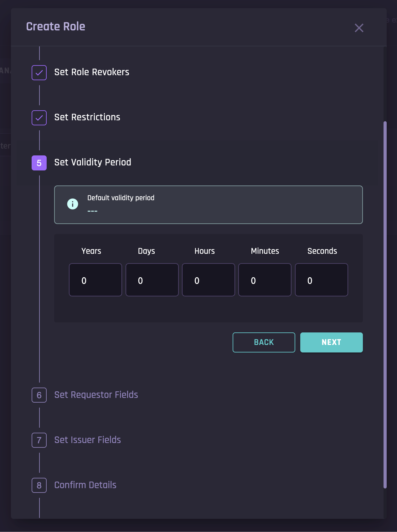
Task: Click the step 7 number icon
Action: click(39, 440)
